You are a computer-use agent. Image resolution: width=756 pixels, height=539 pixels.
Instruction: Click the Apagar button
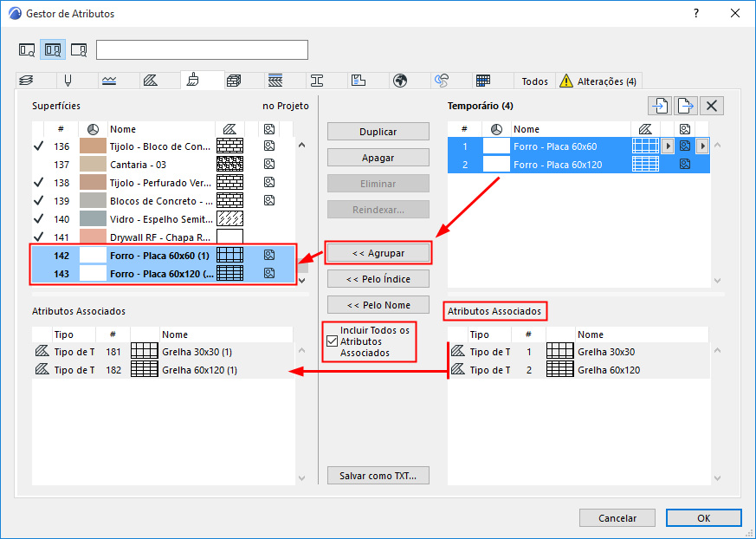pos(378,158)
